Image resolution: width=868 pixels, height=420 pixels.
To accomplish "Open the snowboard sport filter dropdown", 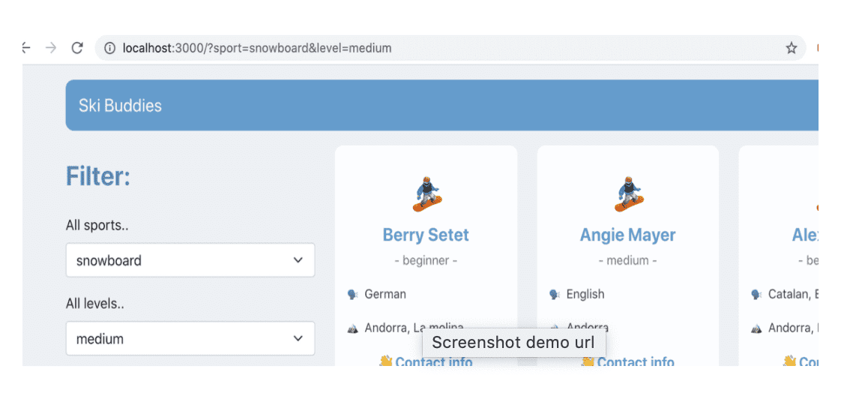I will click(190, 260).
